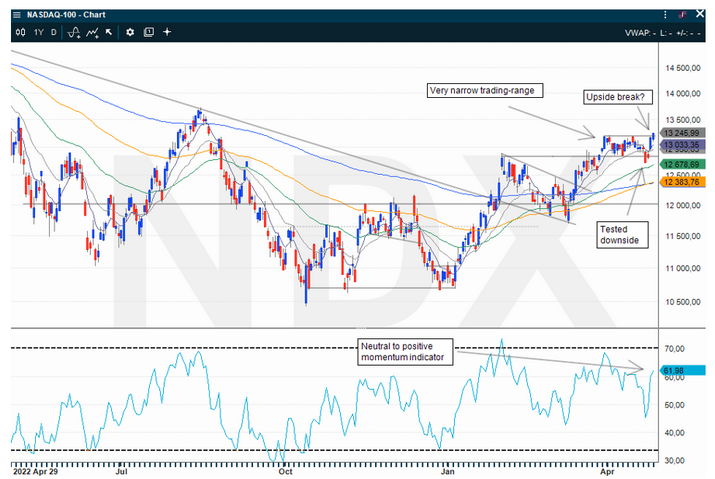Grab the pane splitter handle above the indicator
This screenshot has height=479, width=715.
tap(361, 328)
